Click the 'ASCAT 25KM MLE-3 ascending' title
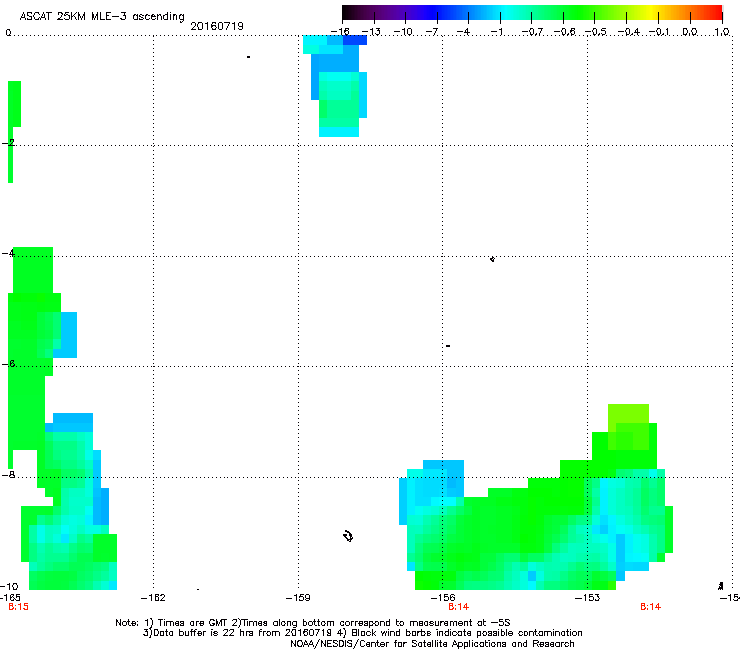Image resolution: width=740 pixels, height=650 pixels. coord(102,16)
